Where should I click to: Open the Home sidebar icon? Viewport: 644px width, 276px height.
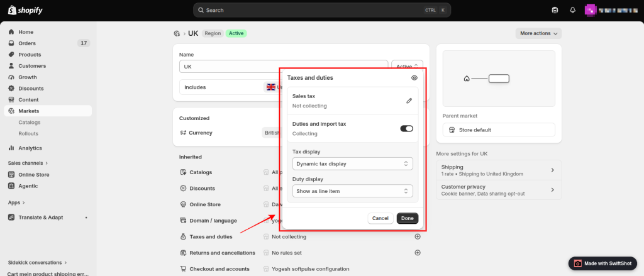click(x=11, y=32)
